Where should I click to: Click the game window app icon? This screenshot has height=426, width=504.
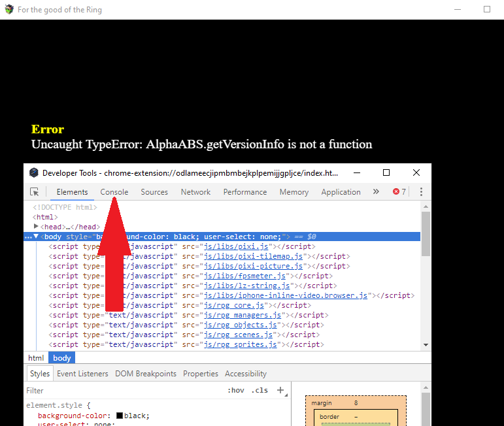click(x=9, y=9)
